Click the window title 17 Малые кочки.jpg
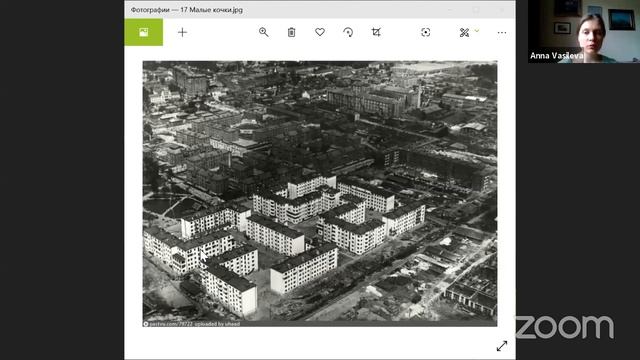 click(x=211, y=9)
